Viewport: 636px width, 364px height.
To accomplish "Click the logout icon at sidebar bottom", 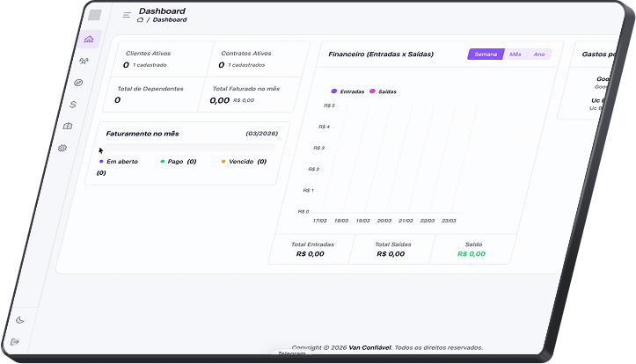I will (x=15, y=341).
